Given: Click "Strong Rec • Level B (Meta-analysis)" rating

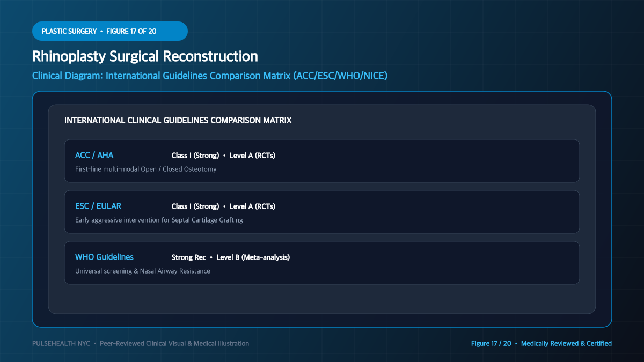Looking at the screenshot, I should pos(231,257).
